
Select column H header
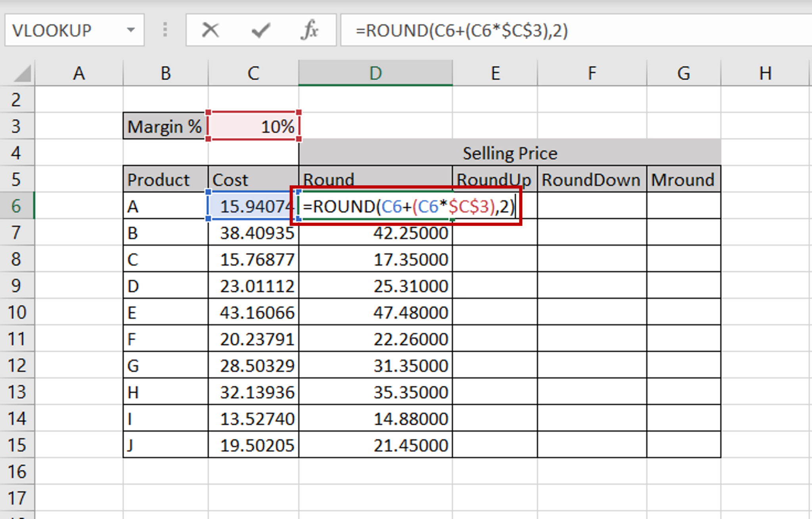point(765,73)
